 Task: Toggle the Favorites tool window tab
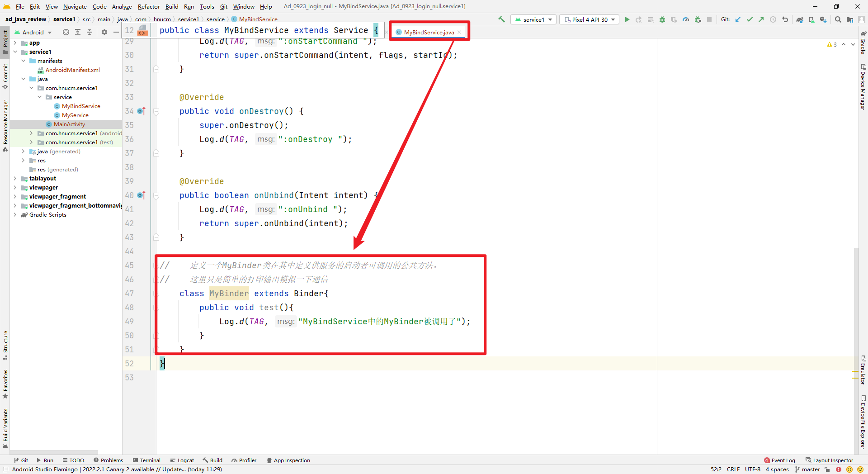pyautogui.click(x=5, y=384)
